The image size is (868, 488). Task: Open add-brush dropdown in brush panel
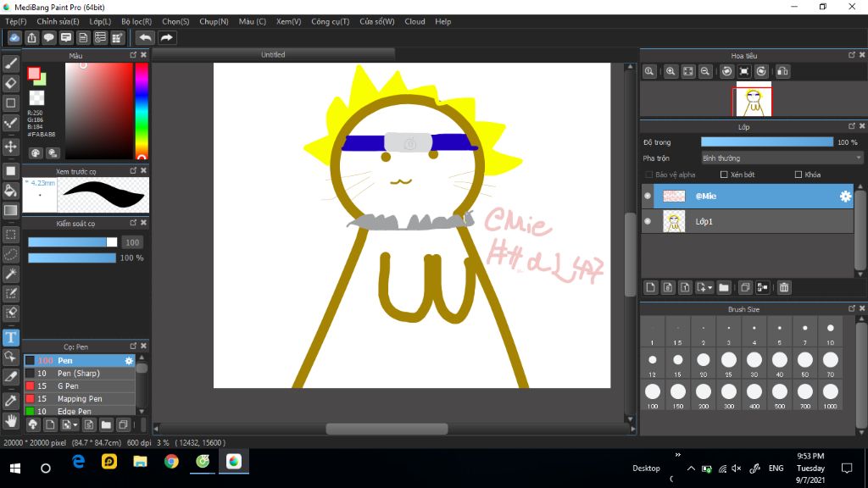pos(75,425)
